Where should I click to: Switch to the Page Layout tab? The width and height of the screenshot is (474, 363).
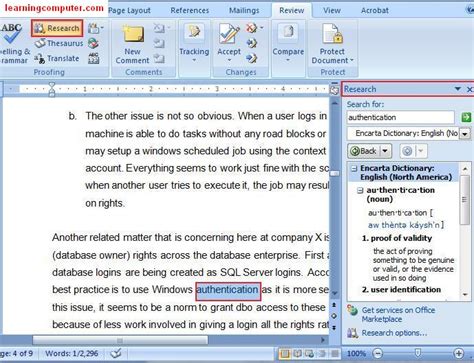point(129,10)
